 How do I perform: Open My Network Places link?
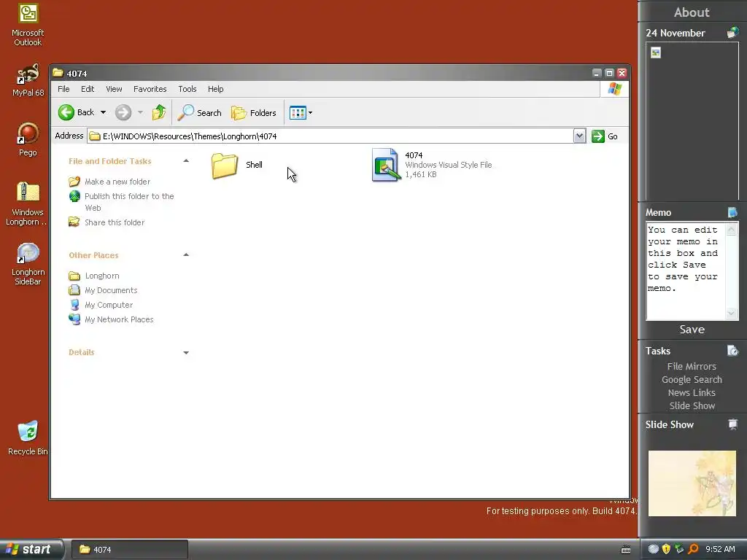click(119, 319)
